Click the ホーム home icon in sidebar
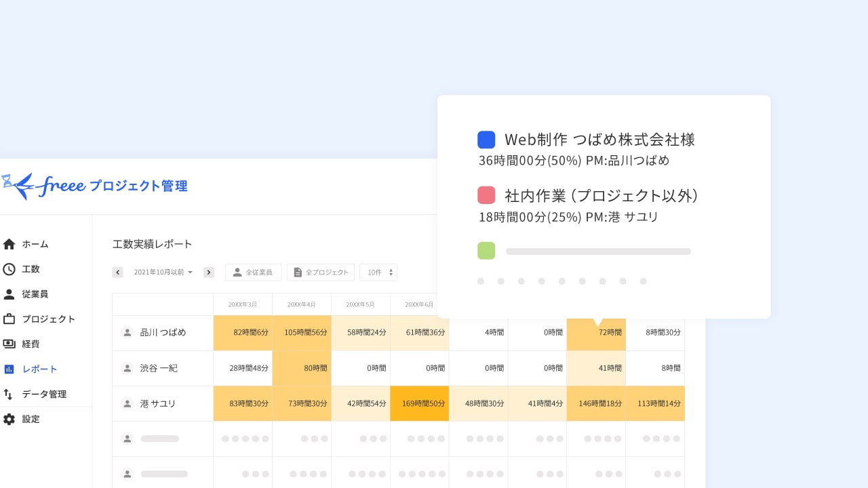868x488 pixels. coord(9,244)
